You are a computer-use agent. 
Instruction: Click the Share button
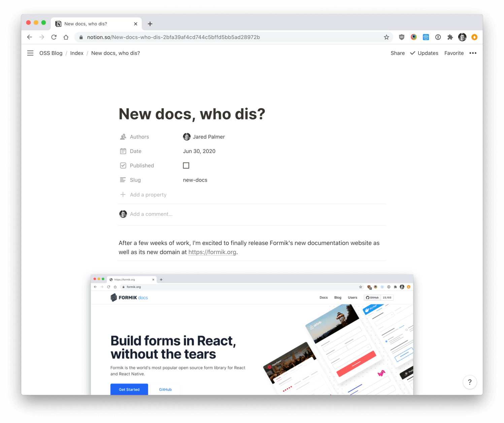click(397, 53)
